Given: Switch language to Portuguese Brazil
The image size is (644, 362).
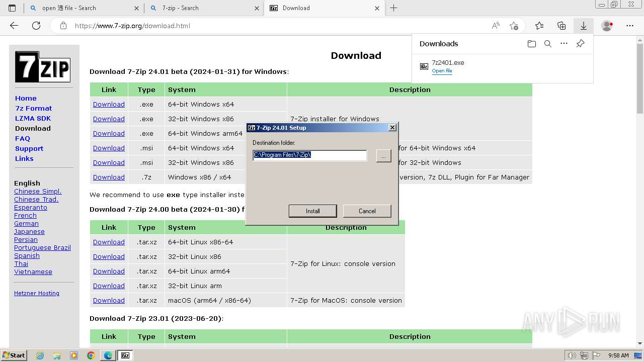Looking at the screenshot, I should tap(42, 248).
